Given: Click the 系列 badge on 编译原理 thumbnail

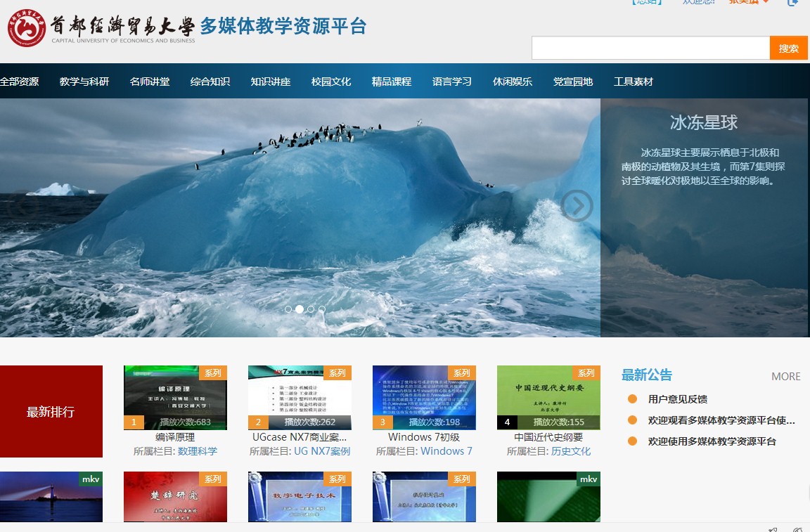Looking at the screenshot, I should coord(212,372).
